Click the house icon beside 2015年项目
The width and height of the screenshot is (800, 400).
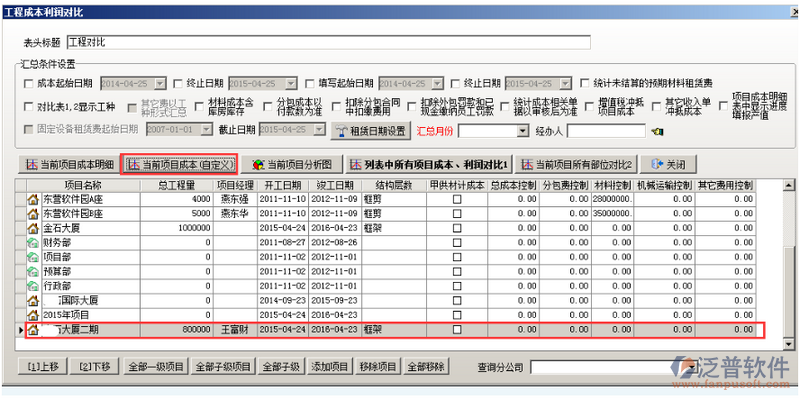[x=32, y=313]
